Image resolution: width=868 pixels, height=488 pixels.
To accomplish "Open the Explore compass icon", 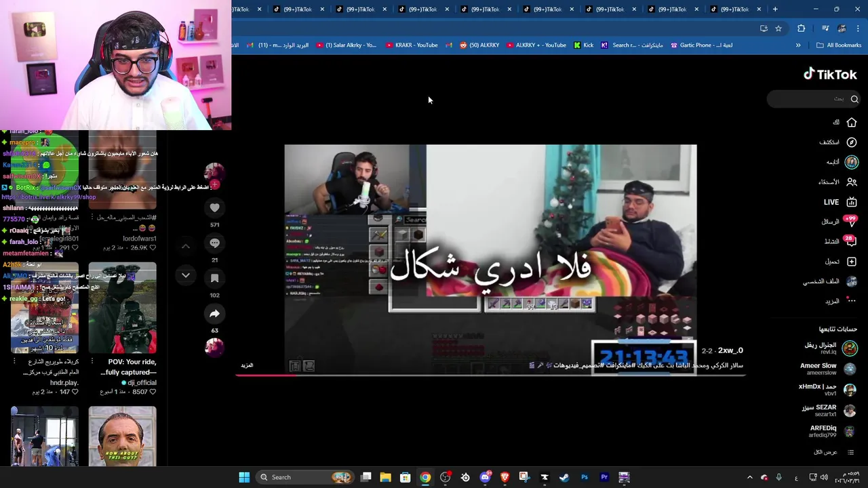I will (x=852, y=142).
